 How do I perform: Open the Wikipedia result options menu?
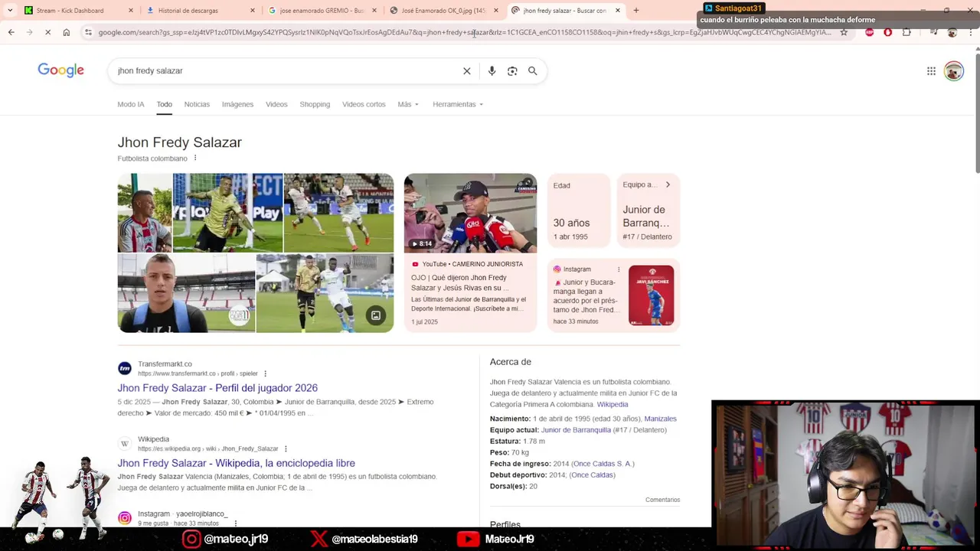(286, 448)
